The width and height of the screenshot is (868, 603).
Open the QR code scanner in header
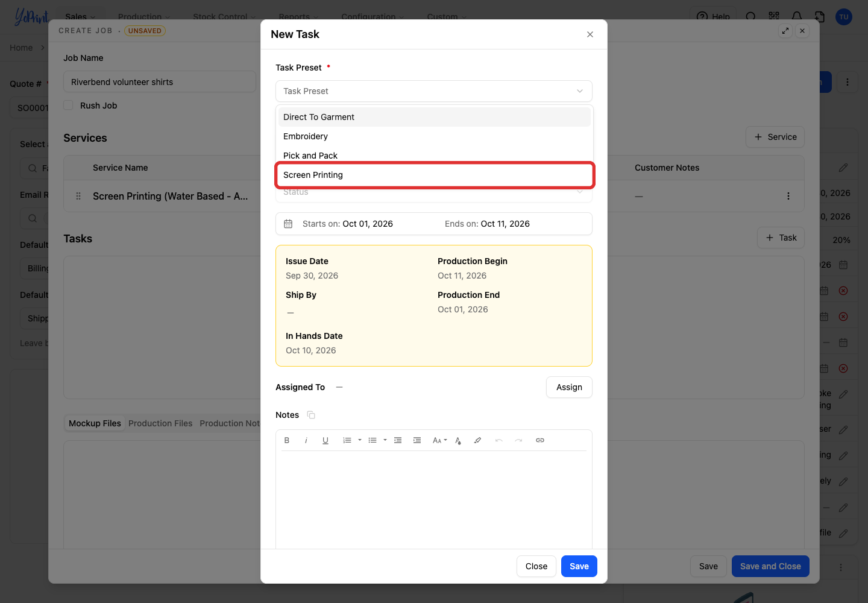pyautogui.click(x=774, y=16)
